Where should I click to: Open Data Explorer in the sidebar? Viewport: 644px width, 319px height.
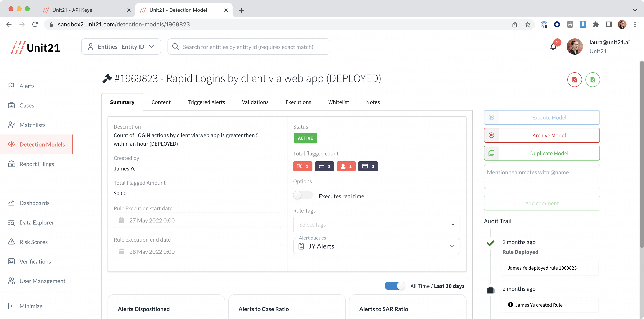click(x=37, y=222)
